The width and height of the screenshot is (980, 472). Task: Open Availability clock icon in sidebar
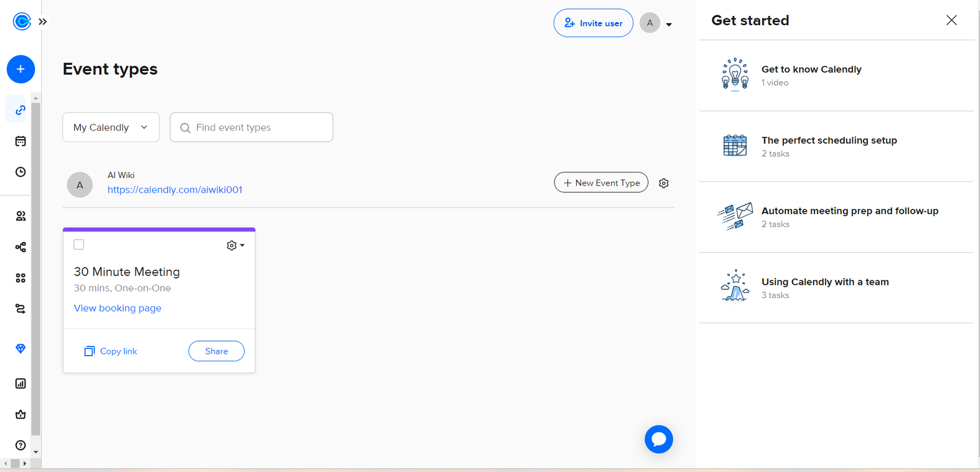[x=20, y=172]
